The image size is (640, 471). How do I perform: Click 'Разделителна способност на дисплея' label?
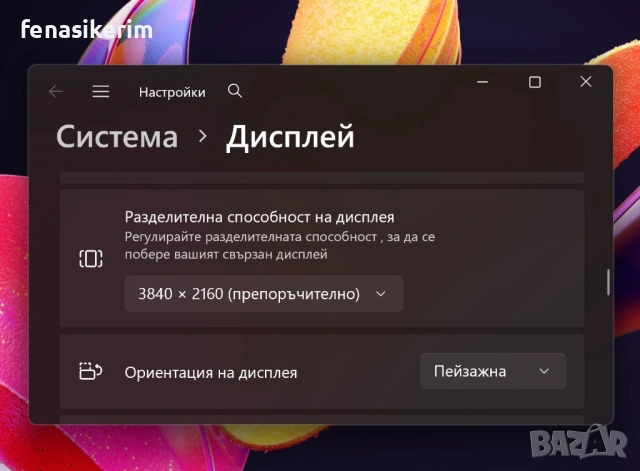point(260,217)
